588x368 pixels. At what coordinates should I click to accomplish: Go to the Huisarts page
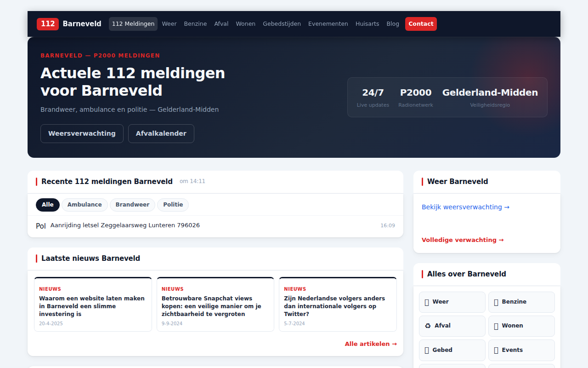[x=367, y=24]
